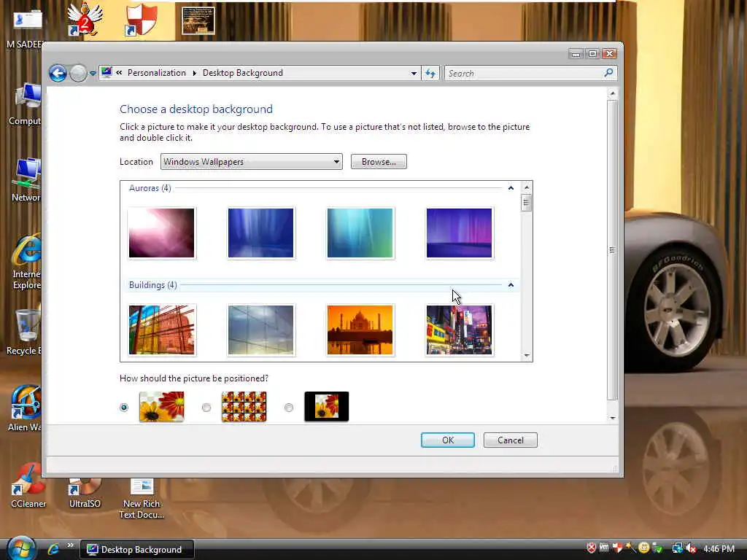The image size is (747, 560).
Task: Click the Refresh button beside address bar
Action: coord(430,74)
